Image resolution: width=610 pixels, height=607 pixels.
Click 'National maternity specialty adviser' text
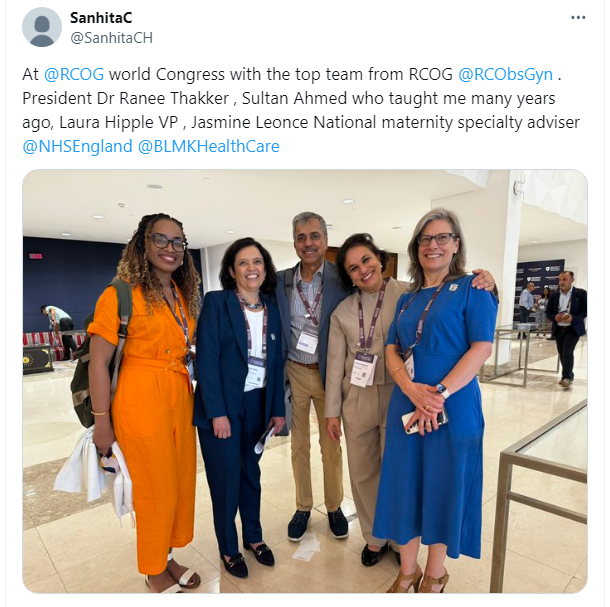pos(446,123)
